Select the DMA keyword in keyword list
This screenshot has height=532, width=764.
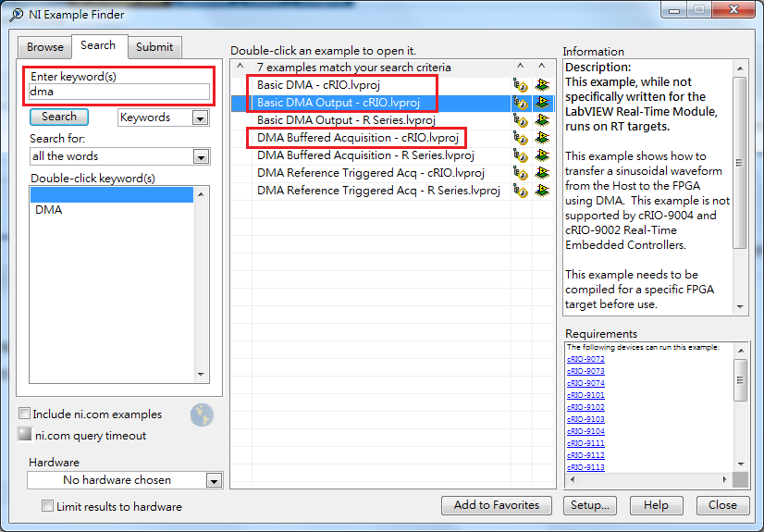pos(112,210)
